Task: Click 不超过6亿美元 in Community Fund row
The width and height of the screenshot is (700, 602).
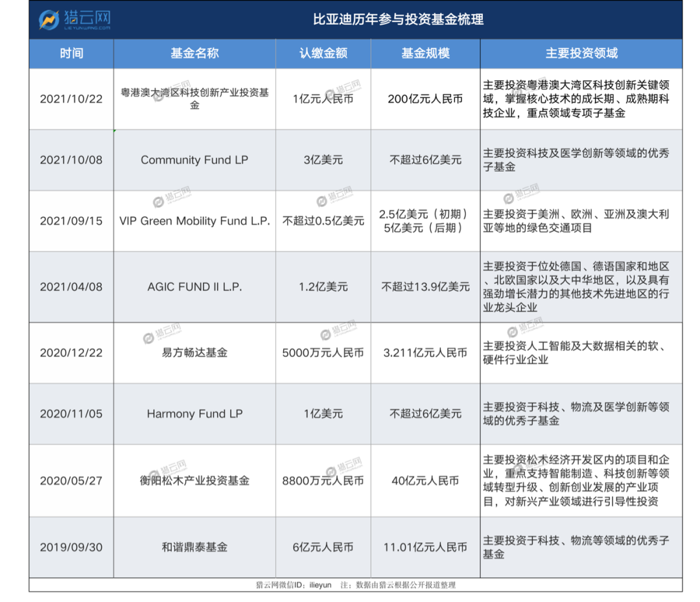Action: 425,160
